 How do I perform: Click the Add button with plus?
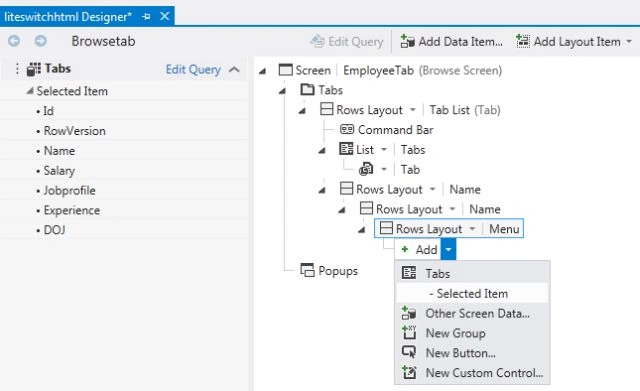coord(418,249)
